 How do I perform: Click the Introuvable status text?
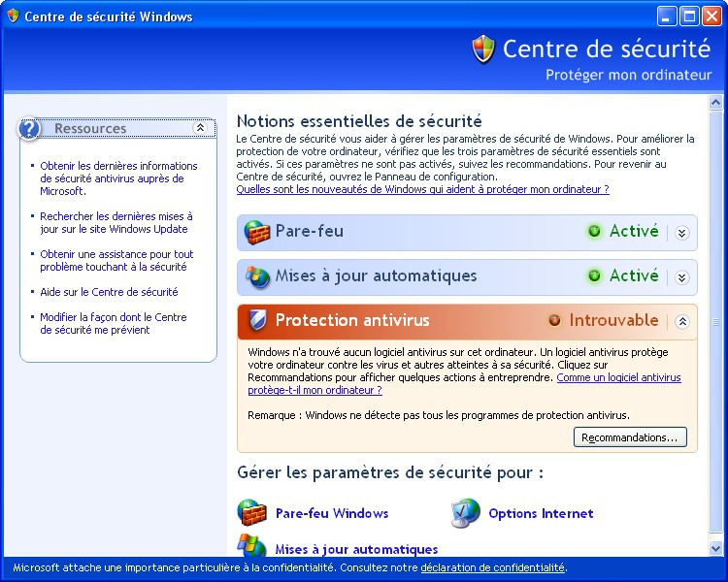click(613, 320)
